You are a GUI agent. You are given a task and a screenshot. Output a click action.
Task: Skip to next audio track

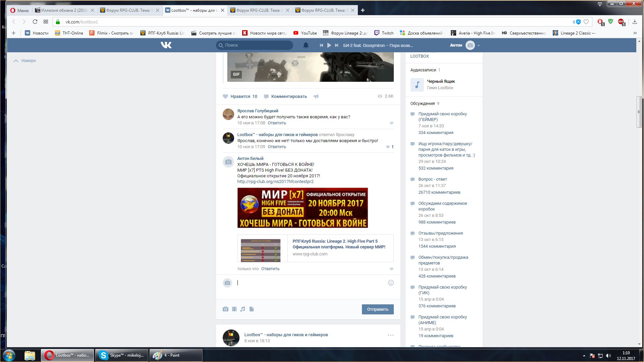pos(336,45)
